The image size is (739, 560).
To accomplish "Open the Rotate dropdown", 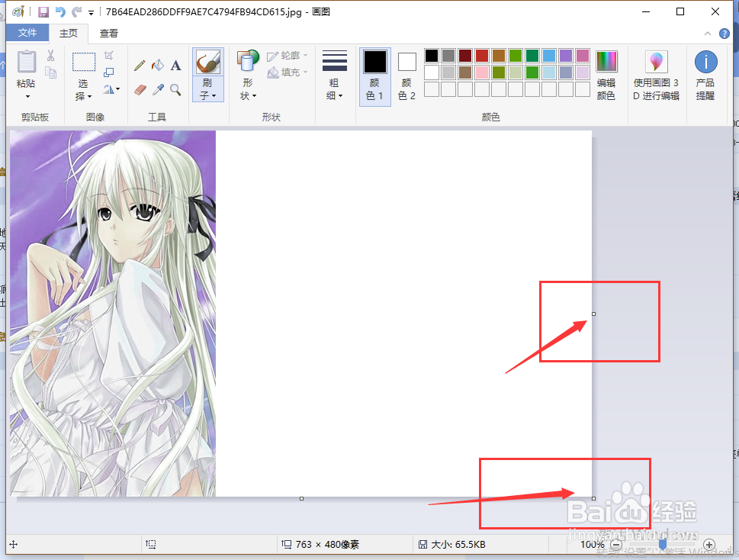I will click(x=111, y=89).
